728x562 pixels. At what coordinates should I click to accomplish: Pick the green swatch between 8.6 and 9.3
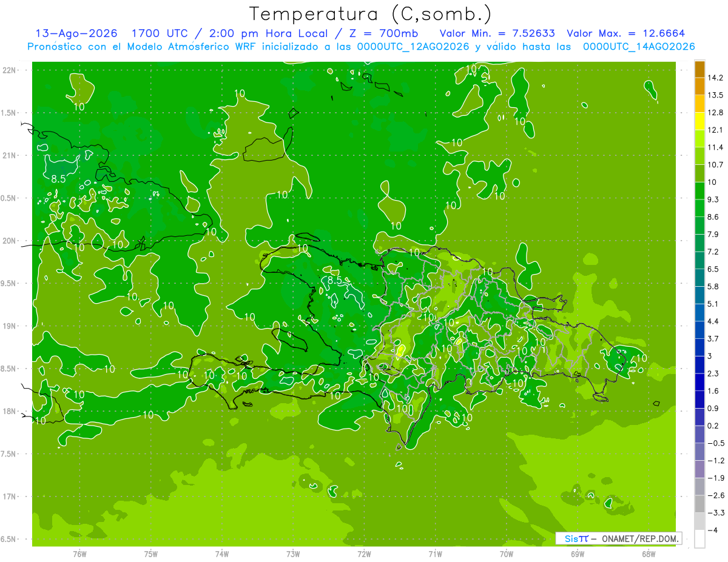coord(699,208)
